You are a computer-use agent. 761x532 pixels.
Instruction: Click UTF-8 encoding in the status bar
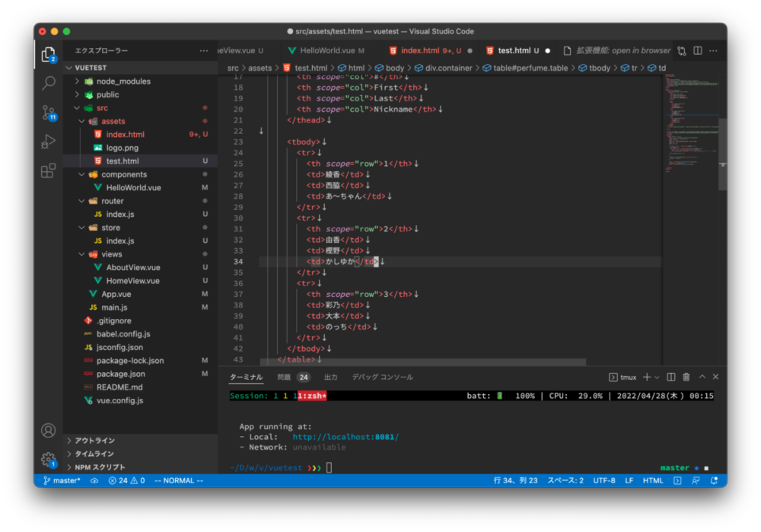[x=604, y=480]
